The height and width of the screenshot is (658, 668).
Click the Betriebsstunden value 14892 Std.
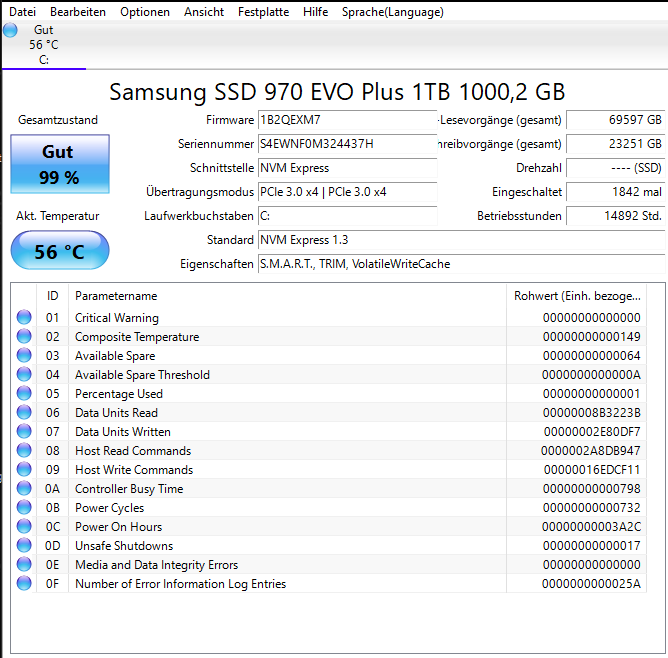pyautogui.click(x=615, y=216)
